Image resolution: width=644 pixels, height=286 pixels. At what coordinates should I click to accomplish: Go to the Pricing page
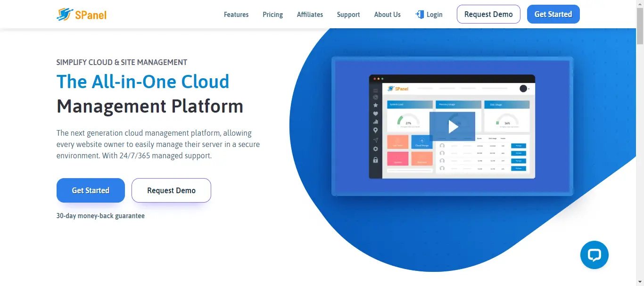tap(273, 15)
